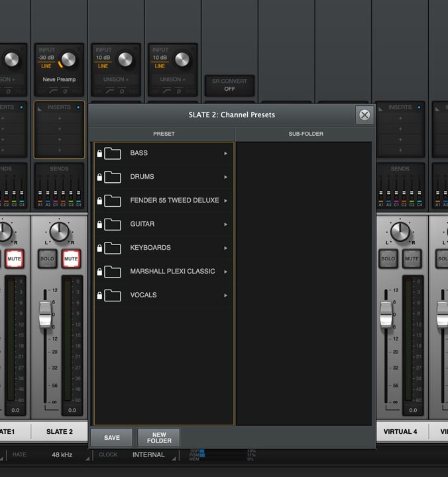This screenshot has height=477, width=448.
Task: Click the Virtual 4 channel volume fader
Action: pyautogui.click(x=386, y=315)
